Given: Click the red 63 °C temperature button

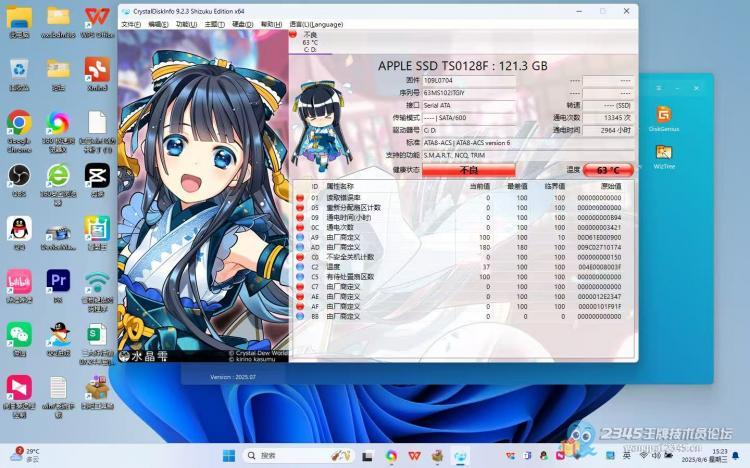Looking at the screenshot, I should click(608, 170).
